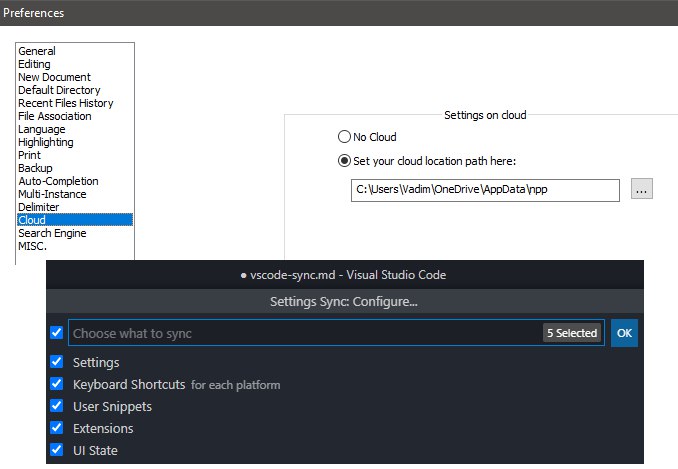Open the General preferences category
Screen dimensions: 678x469
click(x=37, y=51)
